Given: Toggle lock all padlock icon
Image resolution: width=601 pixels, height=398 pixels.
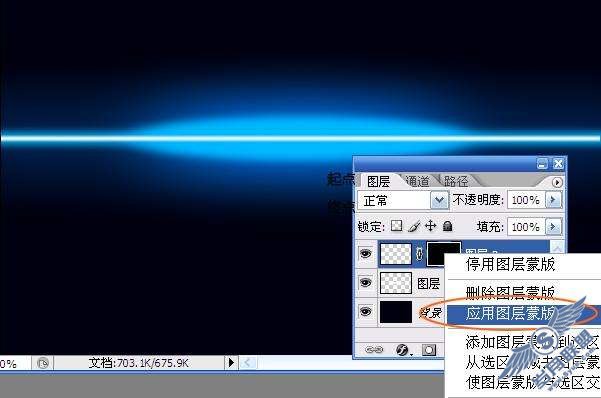Looking at the screenshot, I should tap(447, 226).
